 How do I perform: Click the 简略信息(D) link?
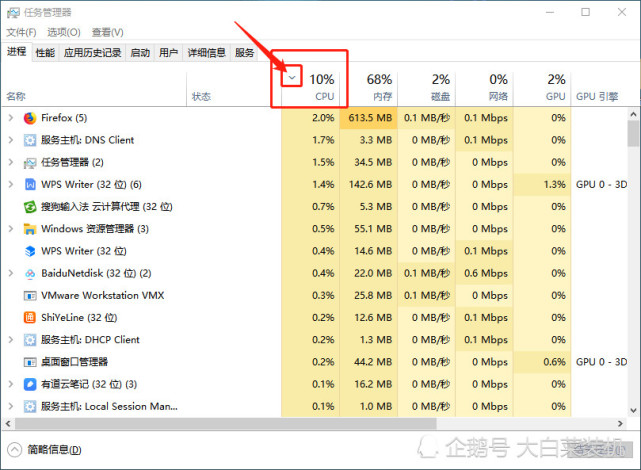pyautogui.click(x=54, y=450)
